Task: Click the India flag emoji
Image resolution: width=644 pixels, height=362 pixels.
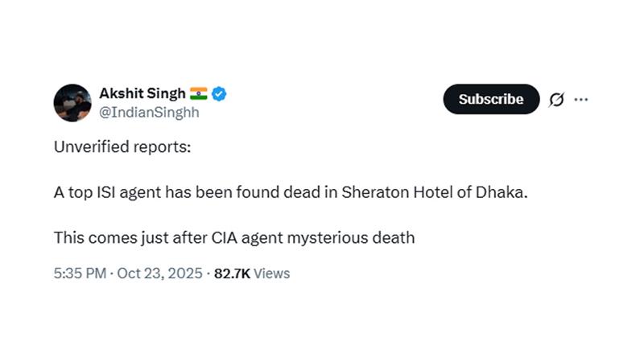Action: click(x=199, y=93)
